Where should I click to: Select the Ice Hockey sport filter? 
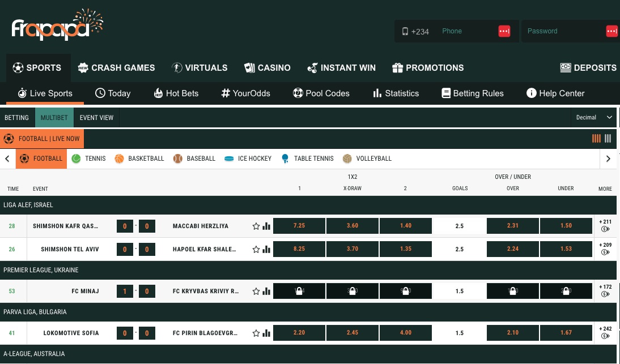point(248,159)
